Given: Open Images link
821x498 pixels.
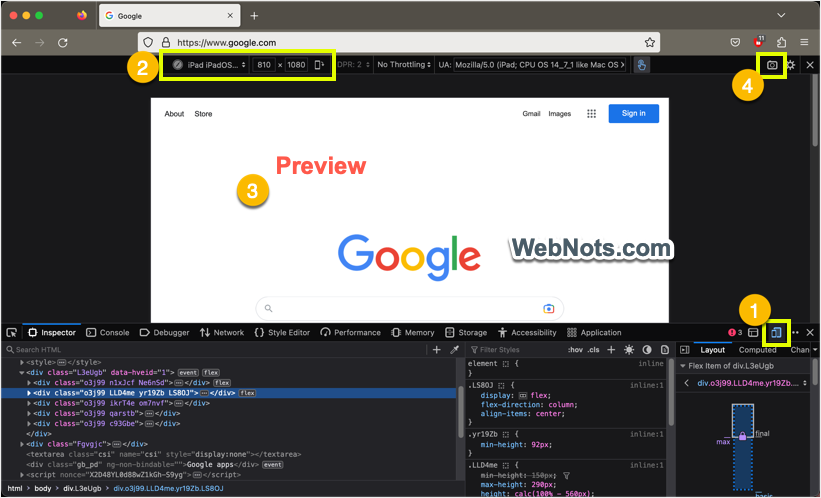Looking at the screenshot, I should click(560, 114).
